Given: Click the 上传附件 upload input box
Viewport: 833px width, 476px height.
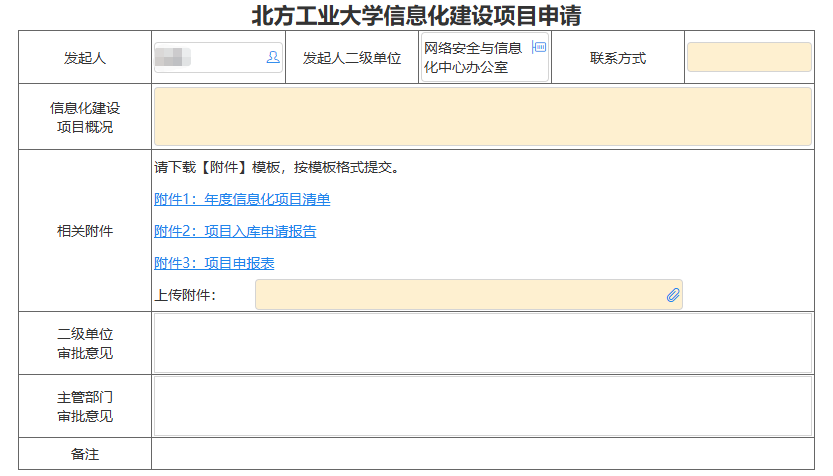Looking at the screenshot, I should 460,295.
